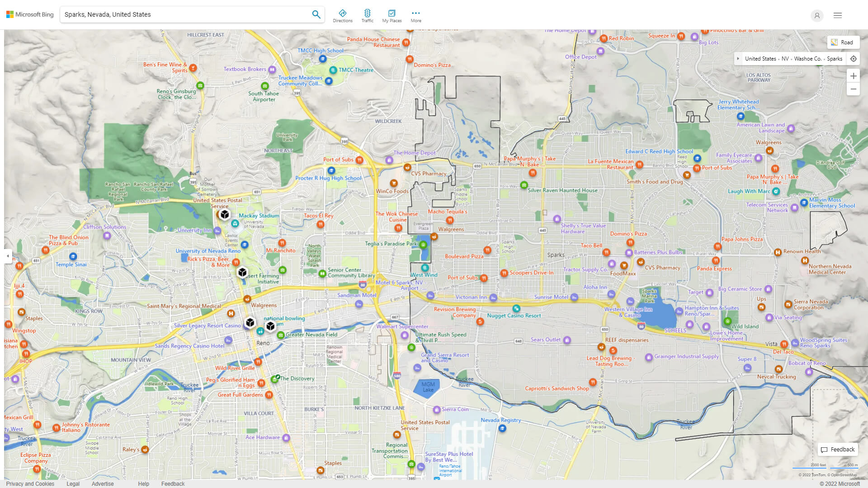
Task: Zoom in with the plus control
Action: [x=854, y=76]
